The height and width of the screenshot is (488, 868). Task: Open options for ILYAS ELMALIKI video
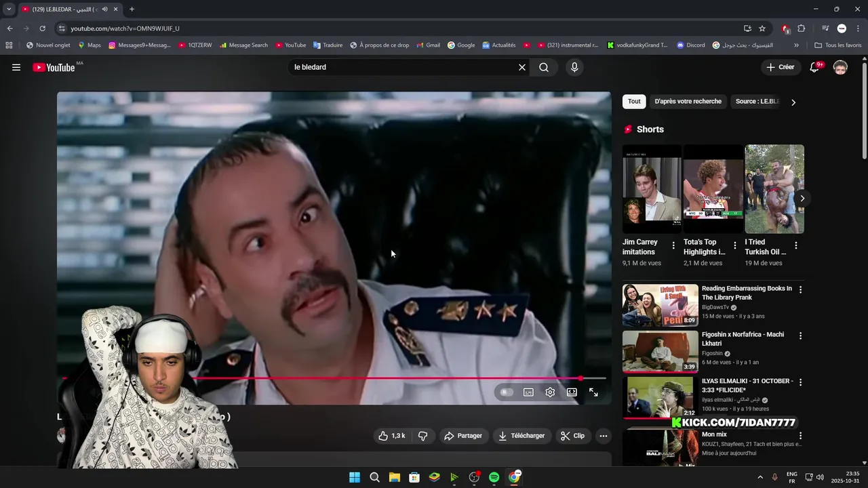(800, 382)
